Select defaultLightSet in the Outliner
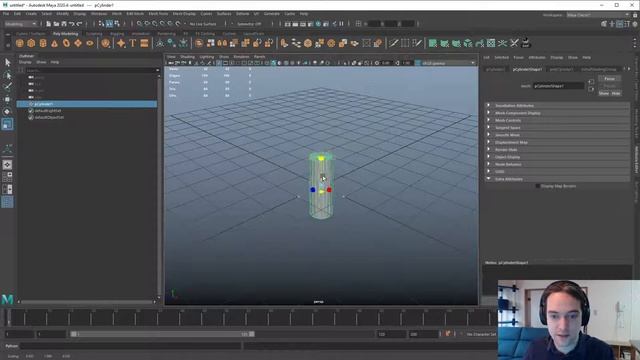Screen dimensions: 640x360 click(48, 111)
